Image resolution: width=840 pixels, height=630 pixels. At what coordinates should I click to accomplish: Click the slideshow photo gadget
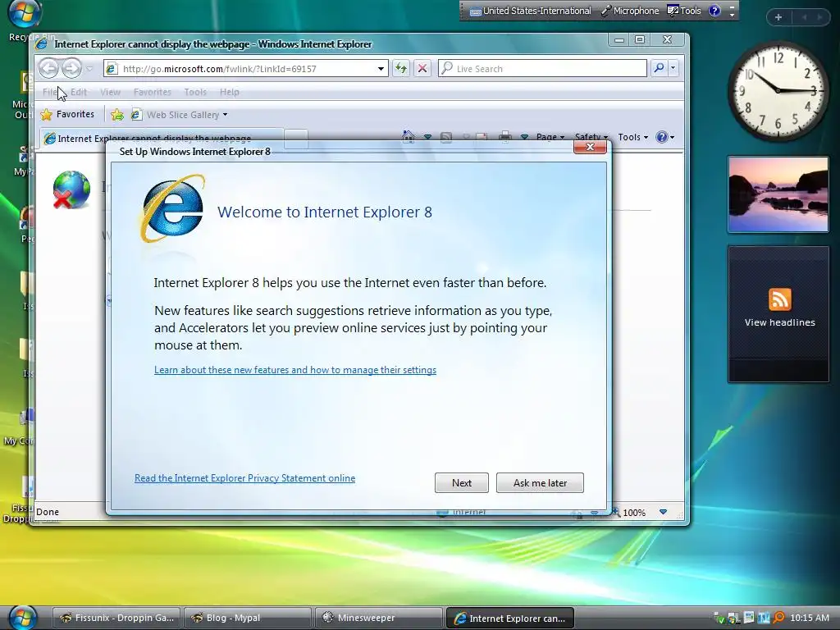(778, 194)
